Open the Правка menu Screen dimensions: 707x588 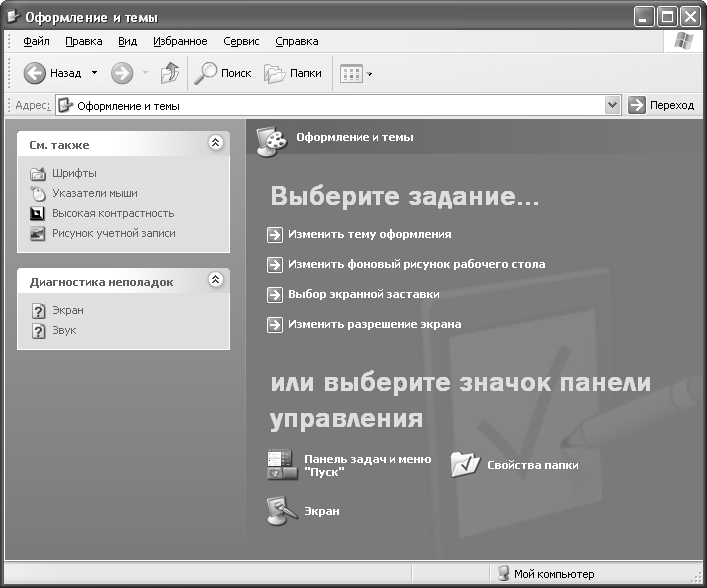coord(84,41)
